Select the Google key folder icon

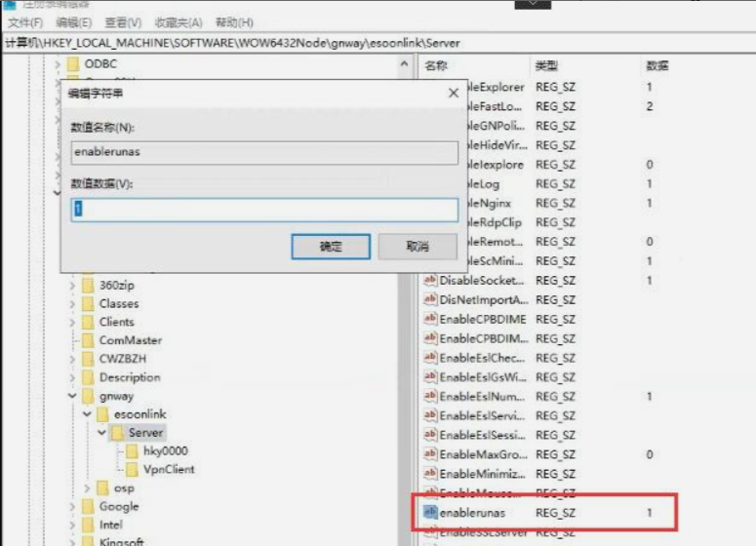coord(87,507)
